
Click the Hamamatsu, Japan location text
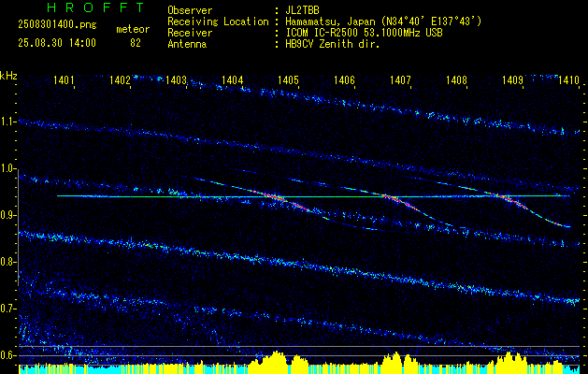pos(383,22)
